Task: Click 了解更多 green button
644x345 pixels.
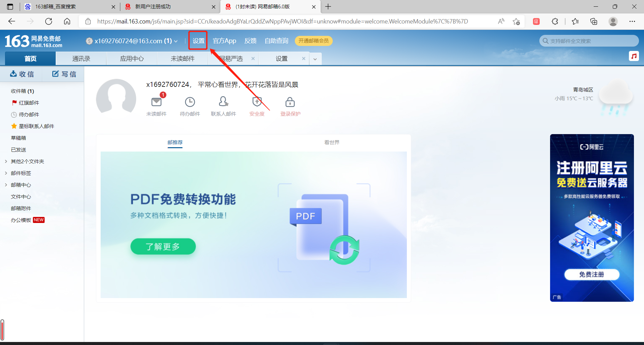Action: click(163, 246)
